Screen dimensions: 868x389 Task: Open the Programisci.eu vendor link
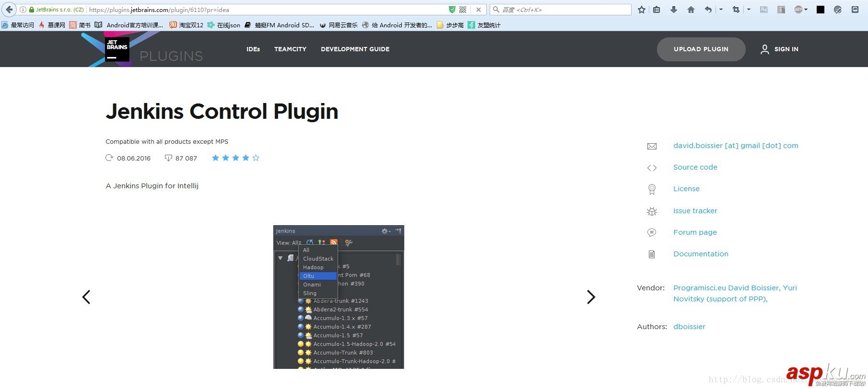735,293
